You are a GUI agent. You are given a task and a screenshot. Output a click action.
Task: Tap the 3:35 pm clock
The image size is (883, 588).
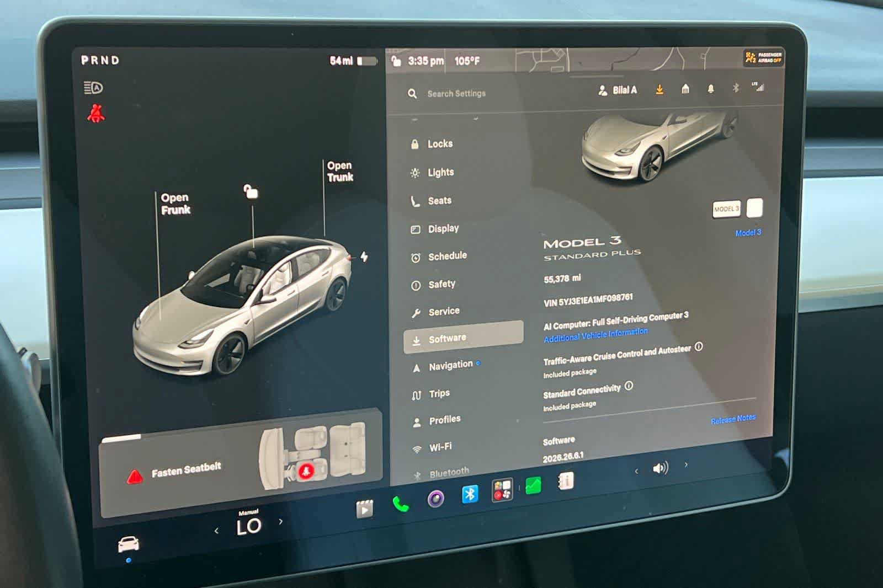point(425,61)
